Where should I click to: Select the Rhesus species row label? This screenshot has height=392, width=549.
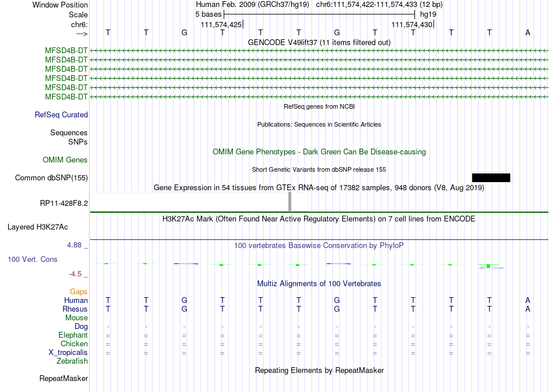point(75,309)
